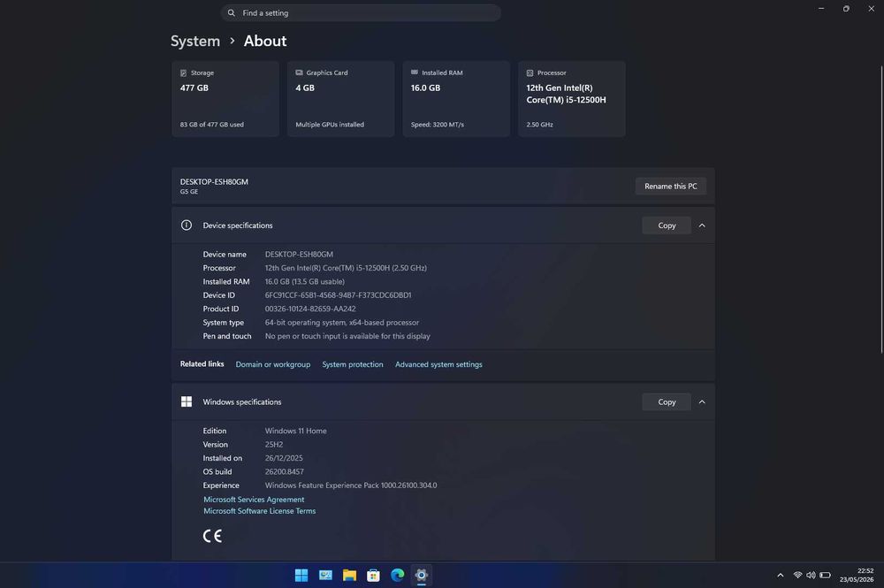This screenshot has height=588, width=884.
Task: Open the 477 GB Storage card
Action: [x=225, y=99]
